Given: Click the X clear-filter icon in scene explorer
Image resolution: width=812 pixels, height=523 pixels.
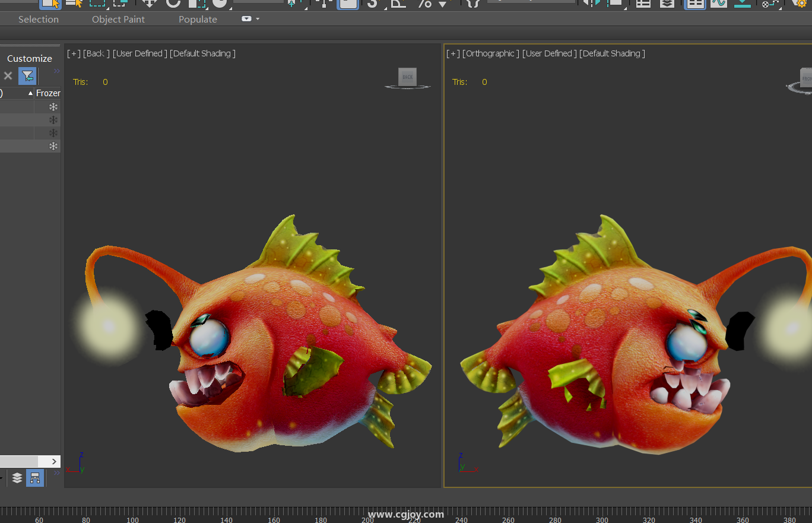Looking at the screenshot, I should 8,76.
